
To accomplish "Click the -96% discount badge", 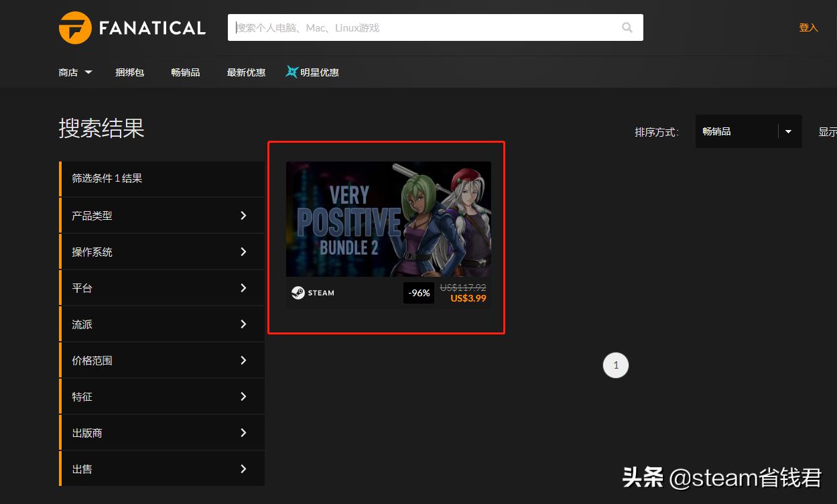I will tap(418, 292).
